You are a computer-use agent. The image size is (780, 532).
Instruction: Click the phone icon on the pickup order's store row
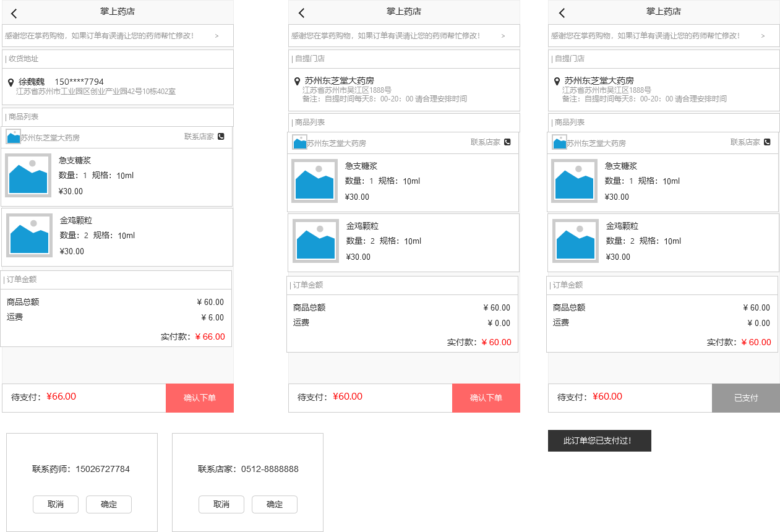[507, 142]
